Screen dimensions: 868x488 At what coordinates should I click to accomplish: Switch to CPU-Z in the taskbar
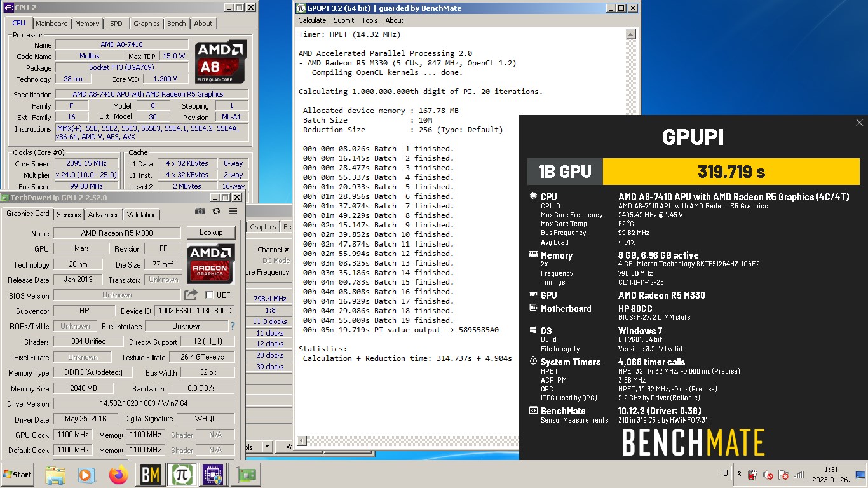click(213, 475)
